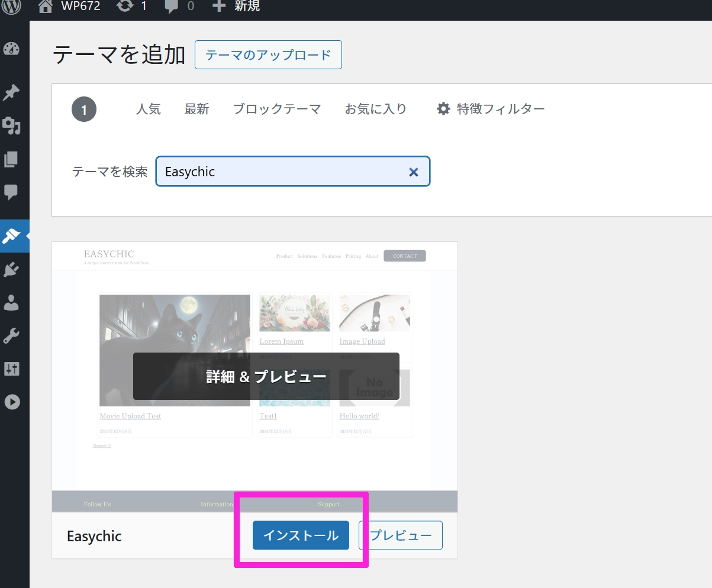
Task: Clear the theme search with the X
Action: point(414,172)
